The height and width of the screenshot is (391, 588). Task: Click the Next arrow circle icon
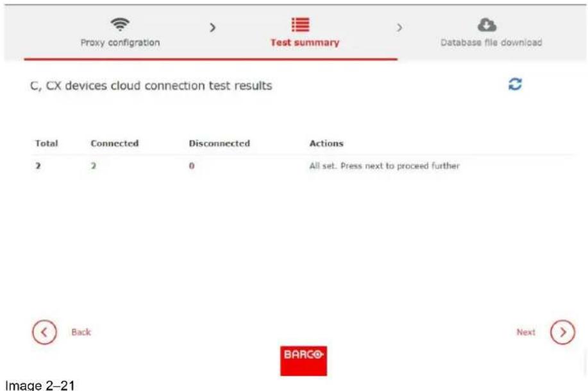(x=562, y=332)
